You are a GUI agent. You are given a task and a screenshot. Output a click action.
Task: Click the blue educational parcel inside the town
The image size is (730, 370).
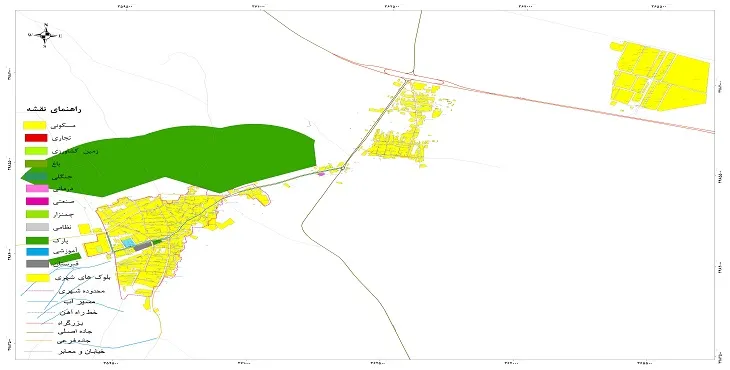pos(128,243)
